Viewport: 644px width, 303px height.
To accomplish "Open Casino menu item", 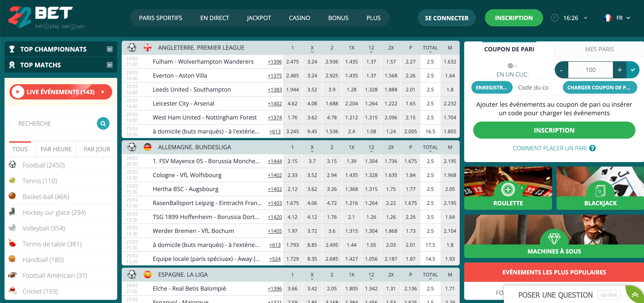I will pyautogui.click(x=299, y=18).
